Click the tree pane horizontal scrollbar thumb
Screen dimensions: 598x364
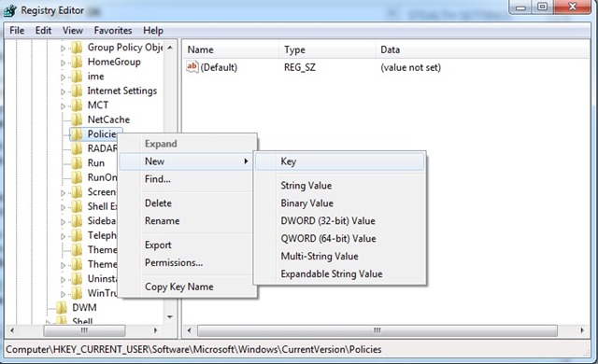click(x=84, y=330)
